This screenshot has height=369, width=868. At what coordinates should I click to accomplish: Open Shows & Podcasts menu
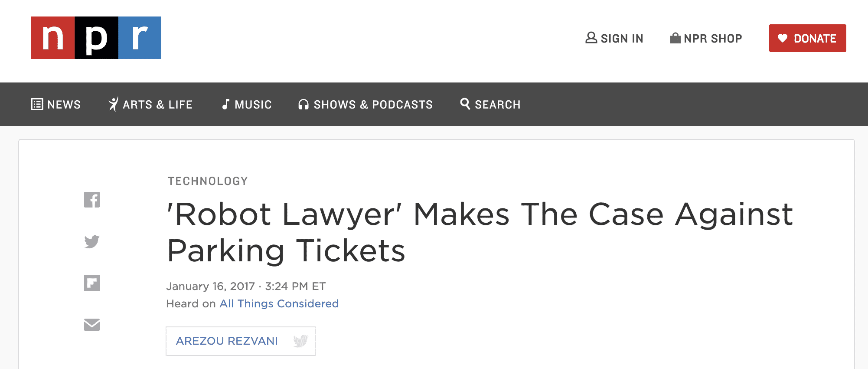tap(365, 104)
